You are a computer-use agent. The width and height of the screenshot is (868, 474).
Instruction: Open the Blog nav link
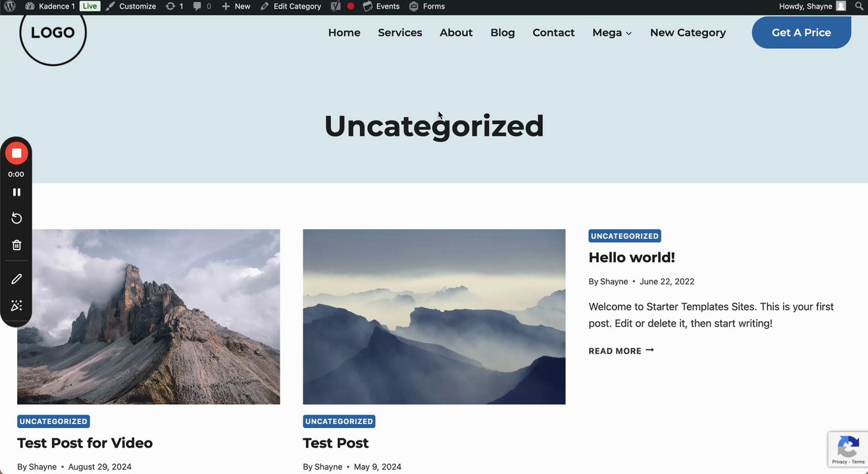(x=503, y=32)
